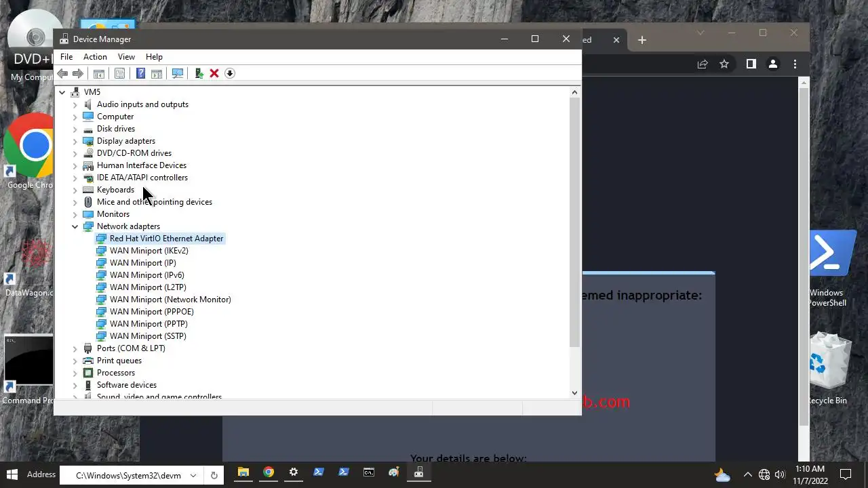Click the Processors chip icon

(x=88, y=373)
